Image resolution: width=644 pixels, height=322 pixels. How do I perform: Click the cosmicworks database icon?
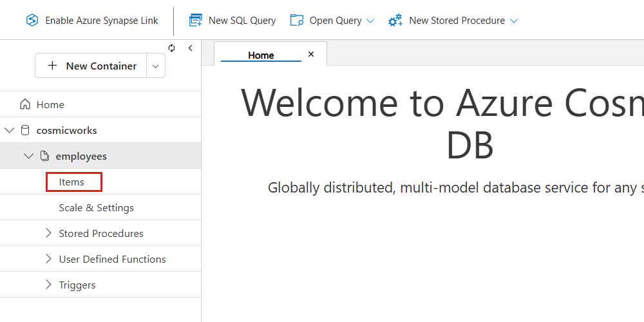pos(25,130)
